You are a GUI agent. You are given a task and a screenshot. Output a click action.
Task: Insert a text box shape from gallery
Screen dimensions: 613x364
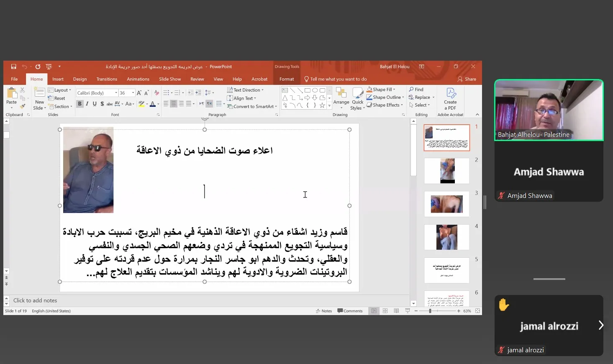pyautogui.click(x=285, y=90)
